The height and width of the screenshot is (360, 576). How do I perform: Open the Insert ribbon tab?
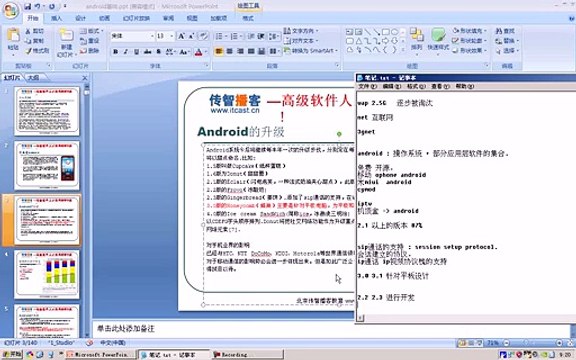pyautogui.click(x=57, y=18)
